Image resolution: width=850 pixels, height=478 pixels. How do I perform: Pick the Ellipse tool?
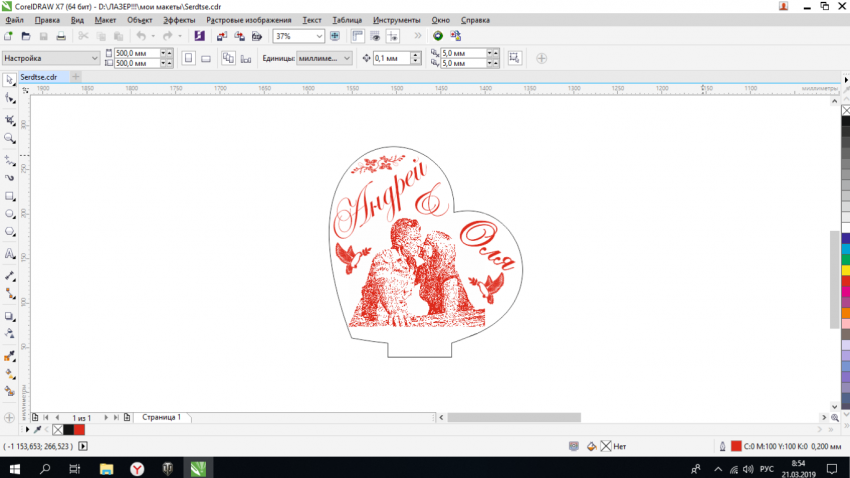10,214
